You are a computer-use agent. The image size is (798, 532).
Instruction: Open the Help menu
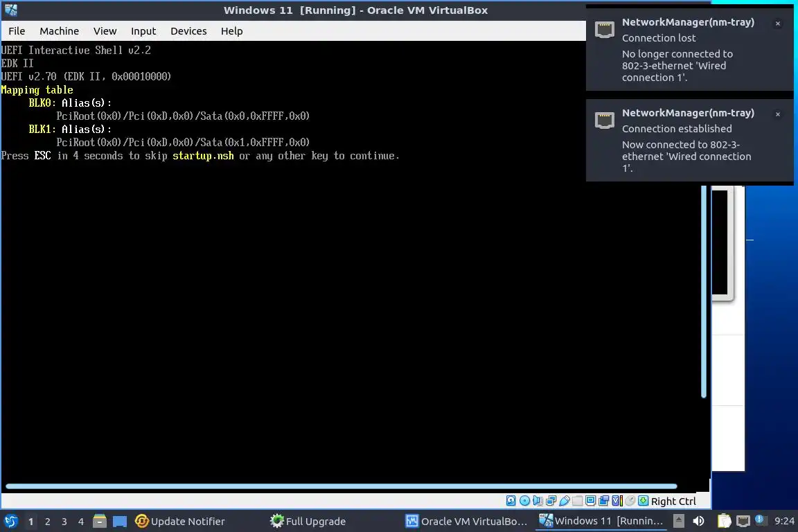(x=231, y=31)
